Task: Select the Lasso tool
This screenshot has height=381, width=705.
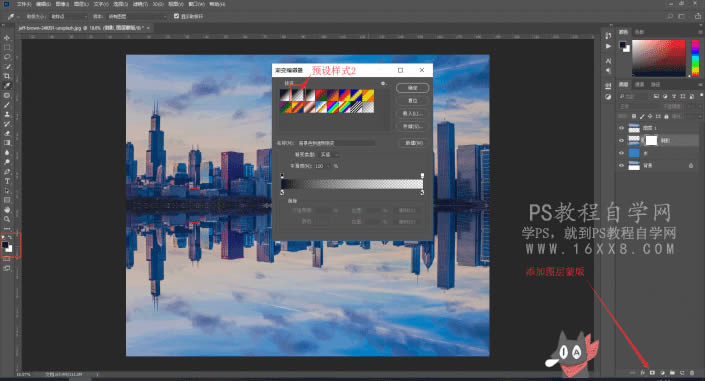Action: (7, 57)
